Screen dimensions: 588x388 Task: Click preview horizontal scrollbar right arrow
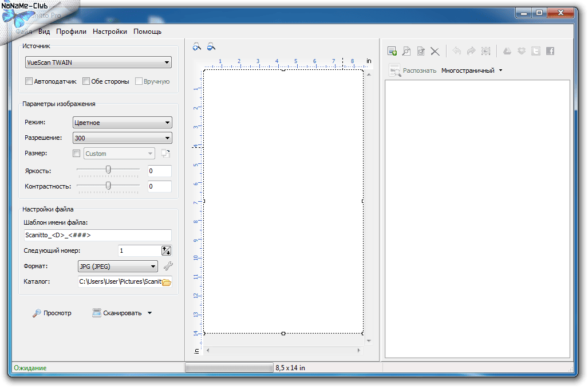(x=358, y=351)
